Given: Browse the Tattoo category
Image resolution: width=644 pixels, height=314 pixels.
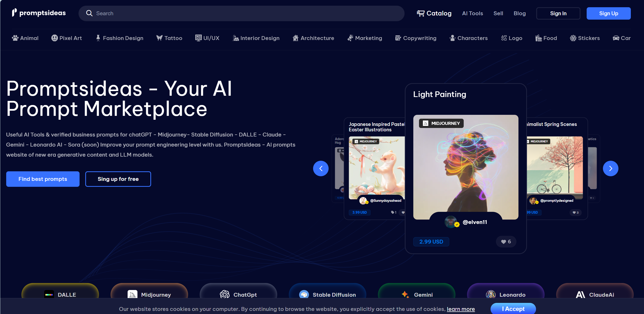Looking at the screenshot, I should click(169, 38).
